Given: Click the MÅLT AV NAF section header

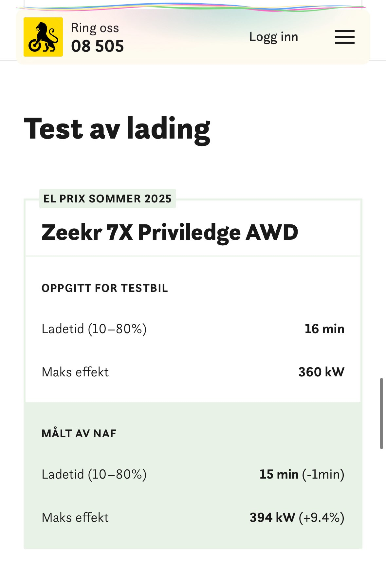Looking at the screenshot, I should click(79, 434).
